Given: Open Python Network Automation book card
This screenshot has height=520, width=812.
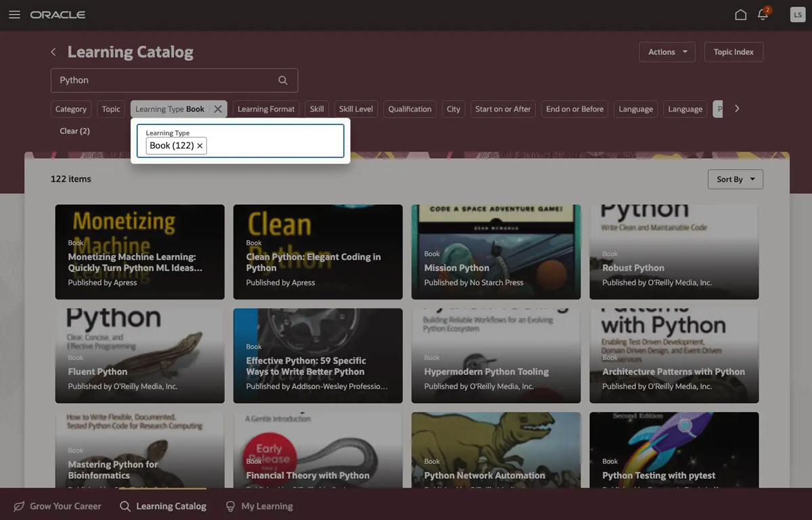Looking at the screenshot, I should pos(496,450).
